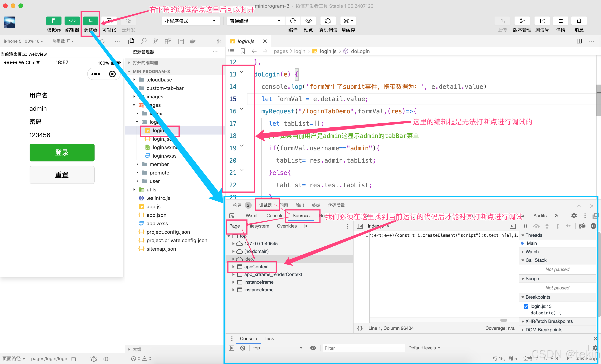The image size is (601, 364).
Task: Expand the appContext frame node
Action: [233, 267]
